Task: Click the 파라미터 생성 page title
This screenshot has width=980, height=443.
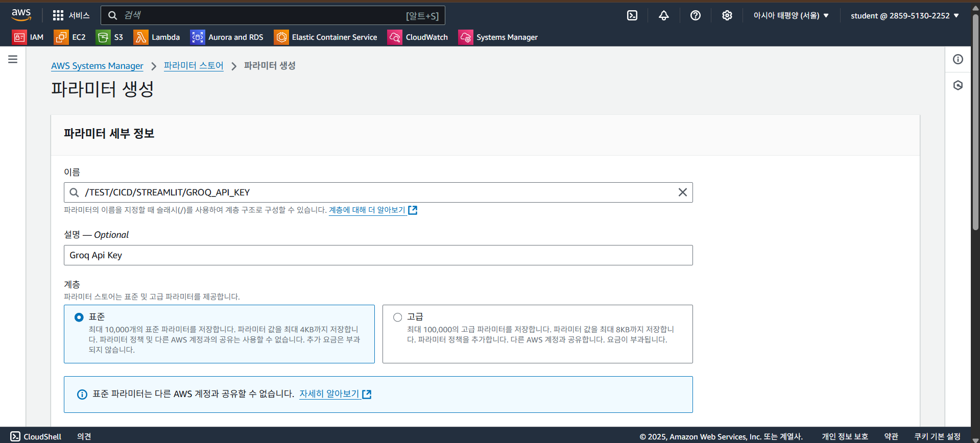Action: [x=102, y=89]
